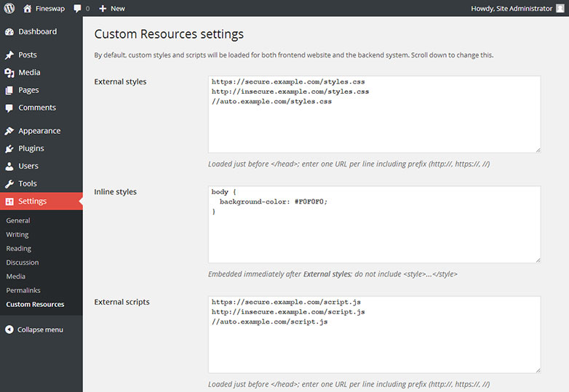Click the Settings sliders icon
569x392 pixels.
click(9, 201)
